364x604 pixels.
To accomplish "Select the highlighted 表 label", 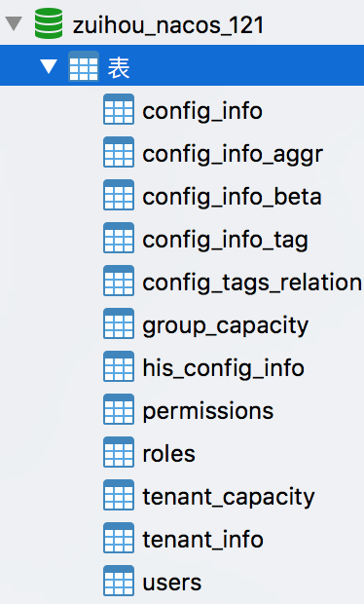I will 119,67.
